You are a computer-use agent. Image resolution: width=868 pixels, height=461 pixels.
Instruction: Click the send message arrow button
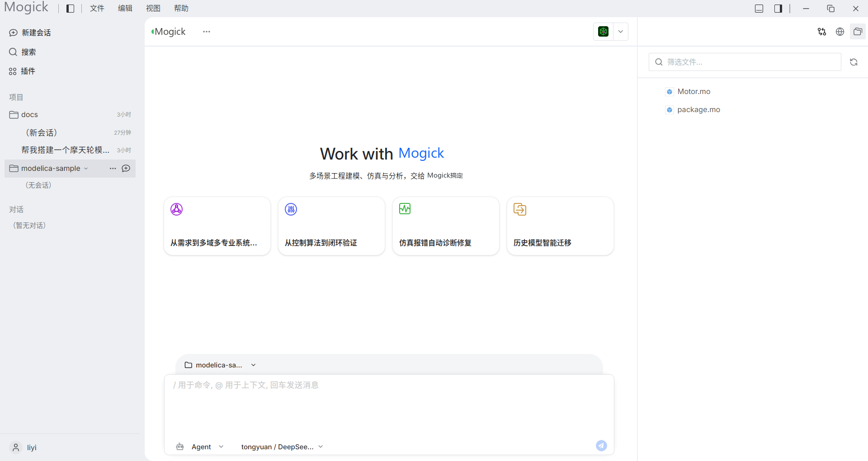tap(601, 446)
